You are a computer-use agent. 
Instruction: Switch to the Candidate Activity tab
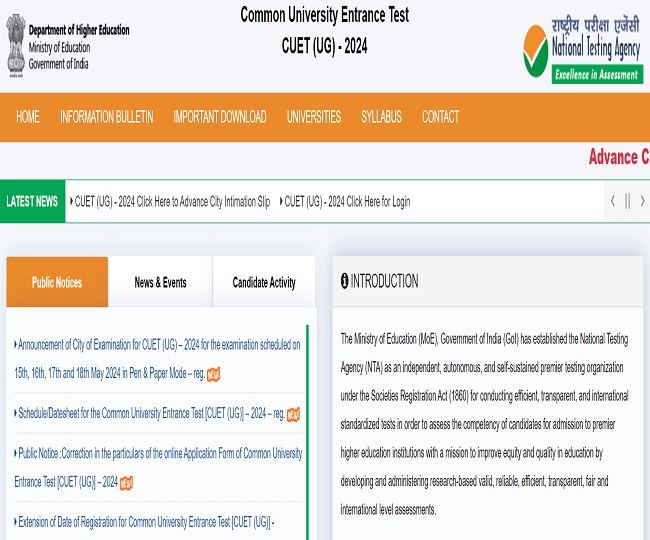pyautogui.click(x=264, y=283)
